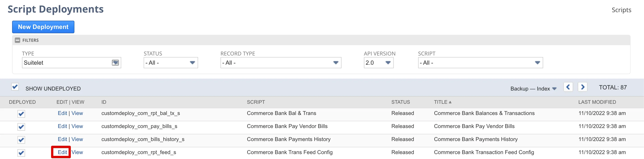Expand the Record Type dropdown
Screen dimensions: 644x159
click(x=281, y=63)
